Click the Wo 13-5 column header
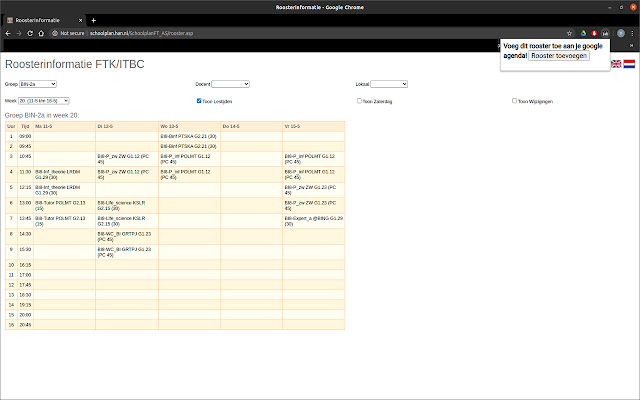The width and height of the screenshot is (640, 400). tap(190, 127)
